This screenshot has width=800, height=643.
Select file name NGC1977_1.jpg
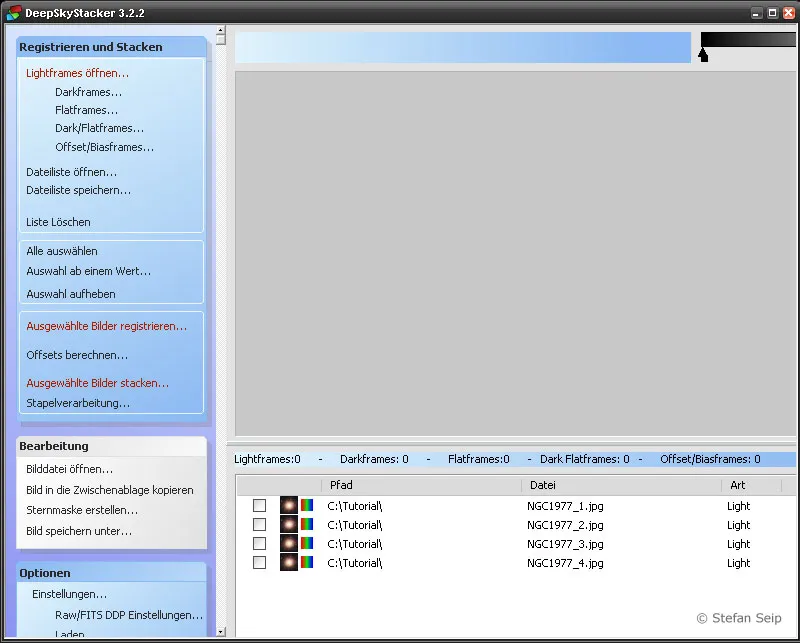coord(565,506)
